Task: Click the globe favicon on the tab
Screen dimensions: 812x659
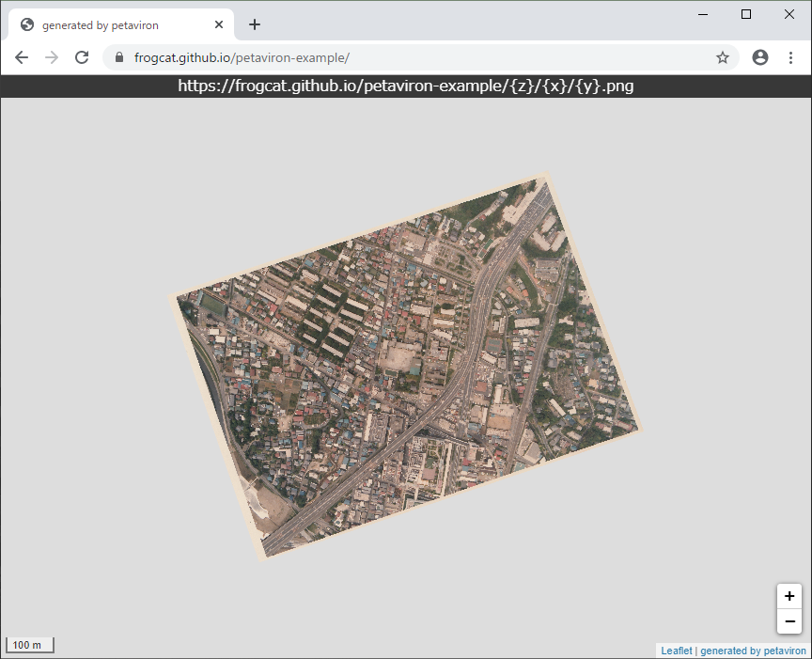Action: click(27, 24)
